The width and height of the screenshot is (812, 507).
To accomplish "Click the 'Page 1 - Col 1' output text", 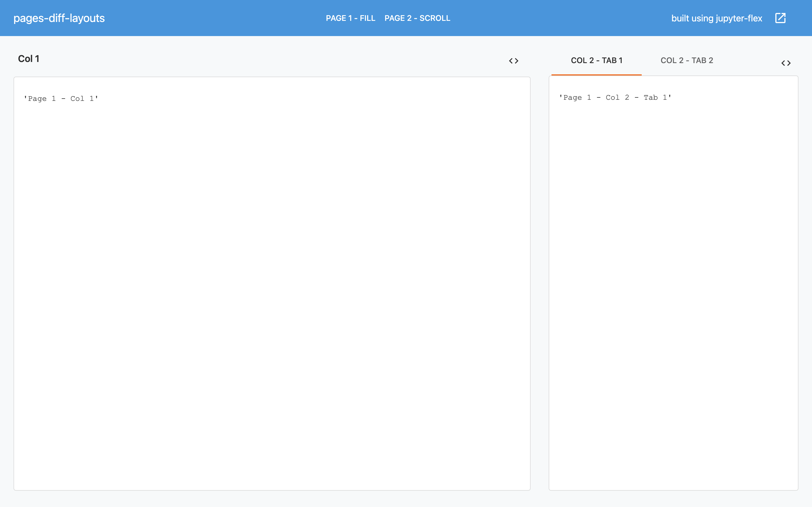I will click(61, 99).
